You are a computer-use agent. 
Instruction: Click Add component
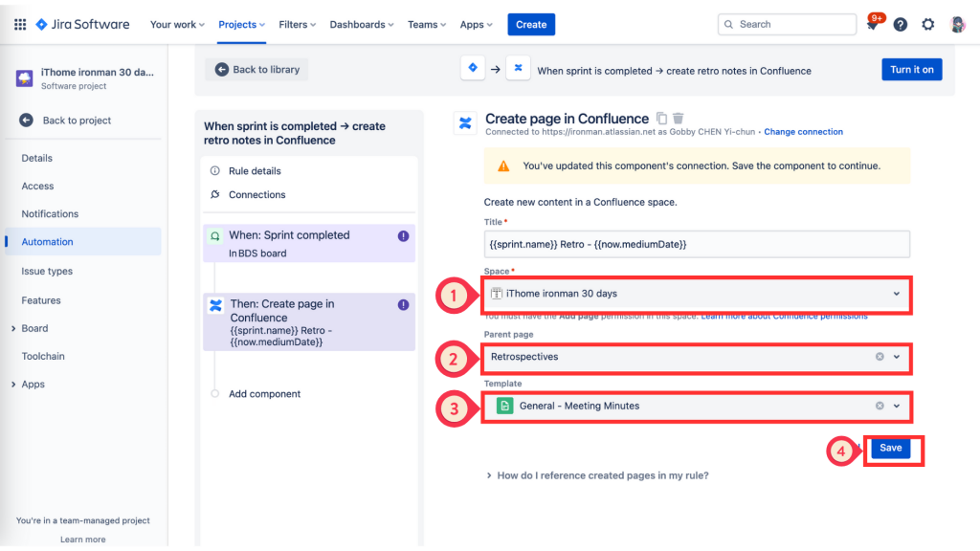[x=264, y=394]
